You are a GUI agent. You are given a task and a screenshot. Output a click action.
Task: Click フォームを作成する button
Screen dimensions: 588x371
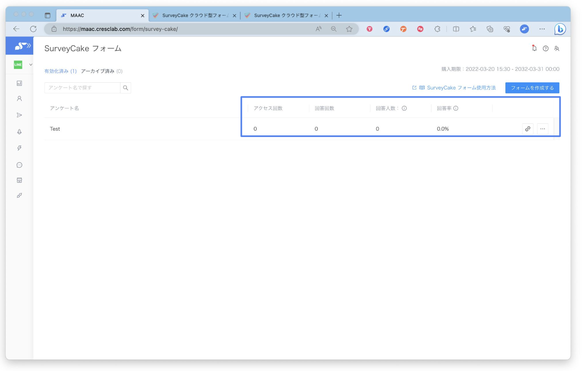point(532,88)
